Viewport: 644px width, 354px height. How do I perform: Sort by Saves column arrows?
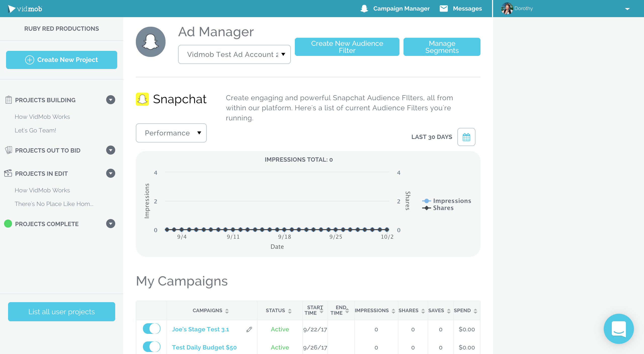(449, 311)
